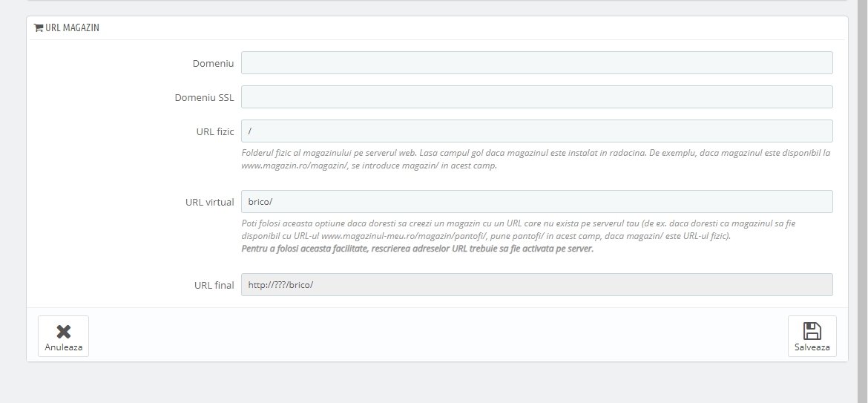The height and width of the screenshot is (403, 868).
Task: Click the X icon above Anuleaza
Action: click(x=64, y=331)
